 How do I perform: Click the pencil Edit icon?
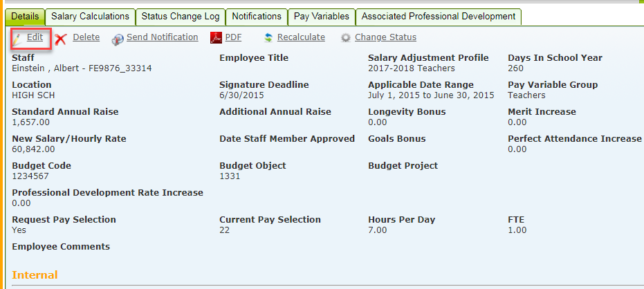pos(17,39)
